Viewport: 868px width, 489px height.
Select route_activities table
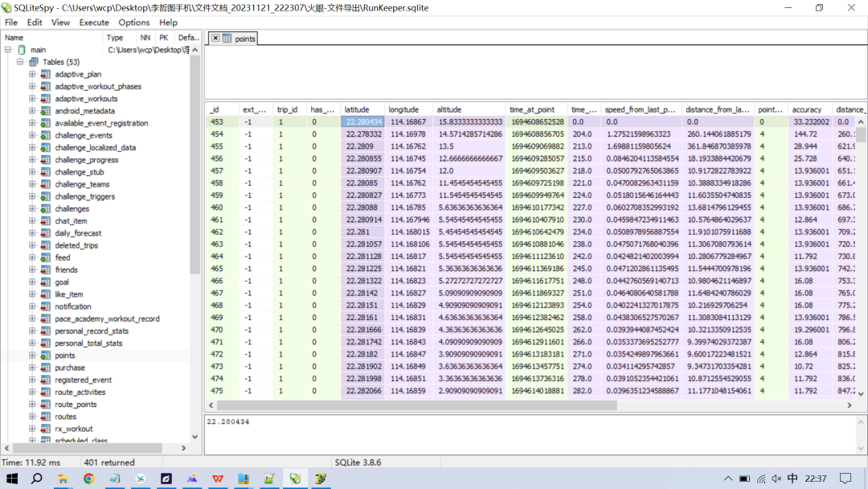coord(80,392)
